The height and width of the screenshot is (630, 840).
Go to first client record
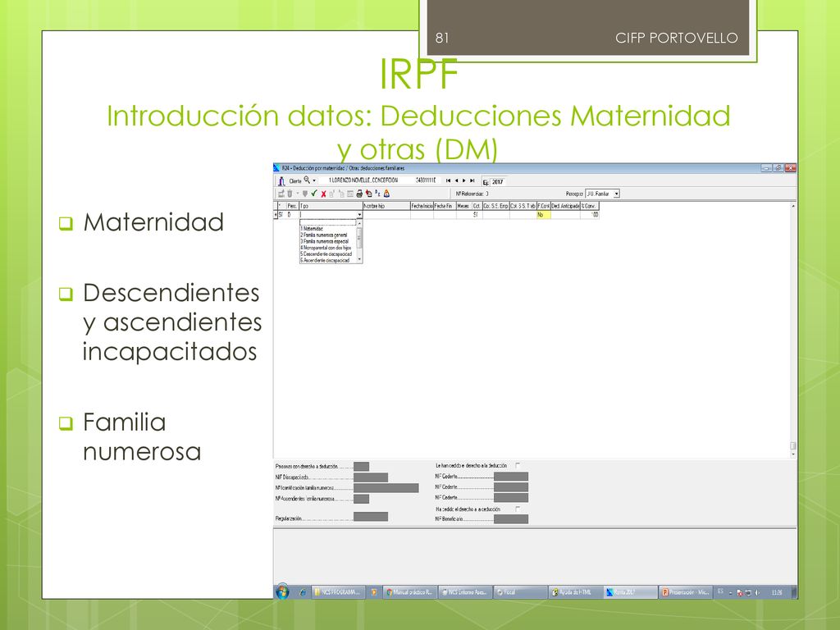[x=449, y=180]
